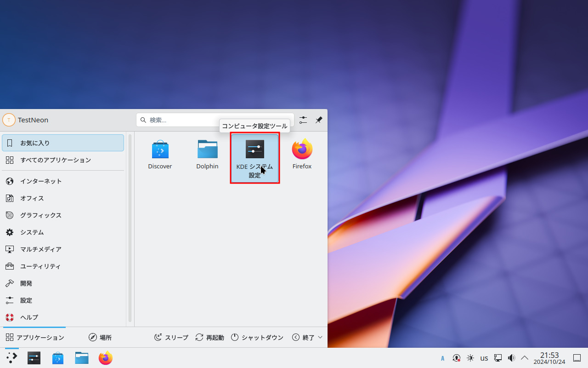Click the volume icon in system tray
588x368 pixels.
click(x=511, y=358)
